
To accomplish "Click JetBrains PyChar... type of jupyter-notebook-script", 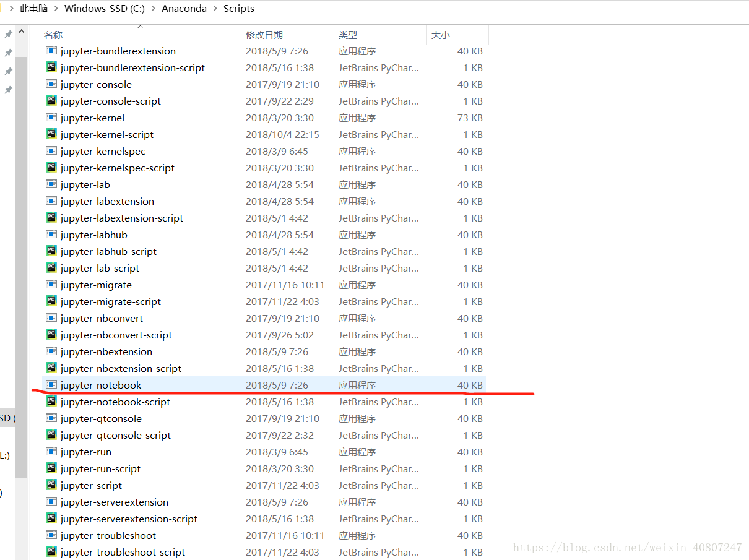I will (x=379, y=402).
